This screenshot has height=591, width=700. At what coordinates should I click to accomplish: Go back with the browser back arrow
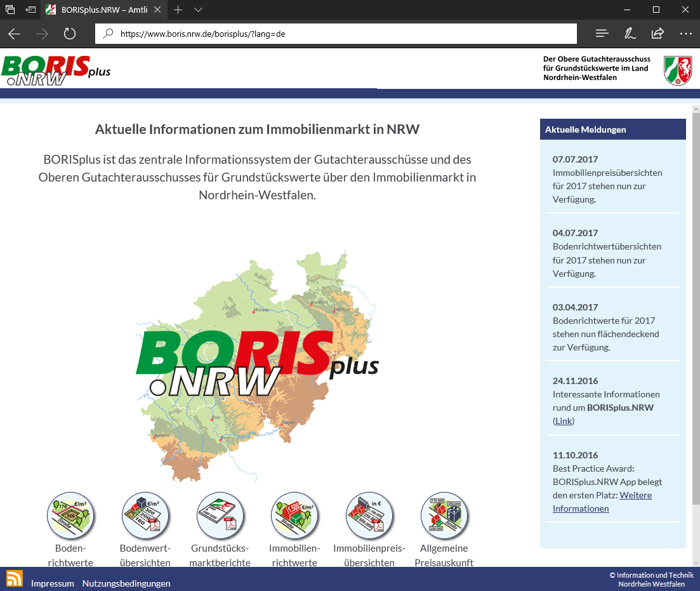(x=15, y=34)
